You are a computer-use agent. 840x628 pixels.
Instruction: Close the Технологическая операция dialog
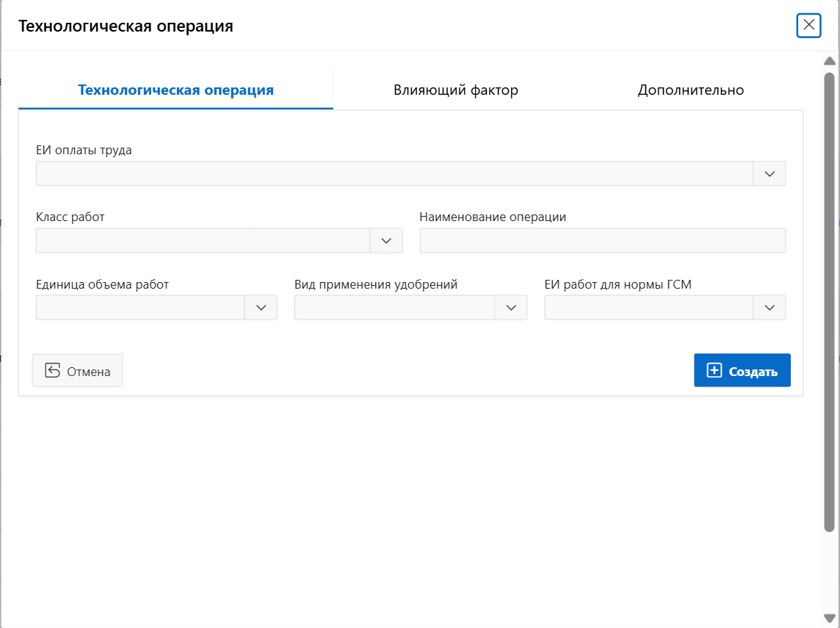click(x=808, y=25)
